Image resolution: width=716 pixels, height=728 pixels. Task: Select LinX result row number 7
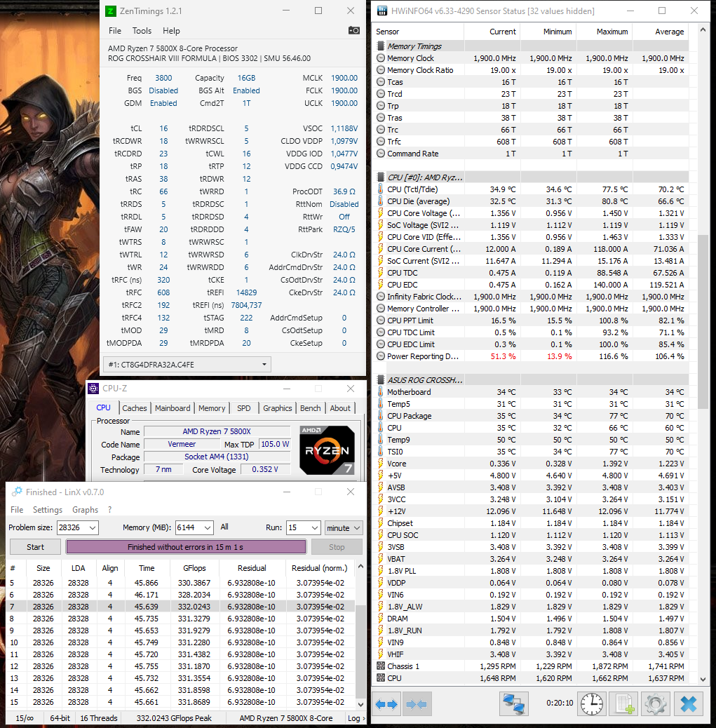click(180, 607)
